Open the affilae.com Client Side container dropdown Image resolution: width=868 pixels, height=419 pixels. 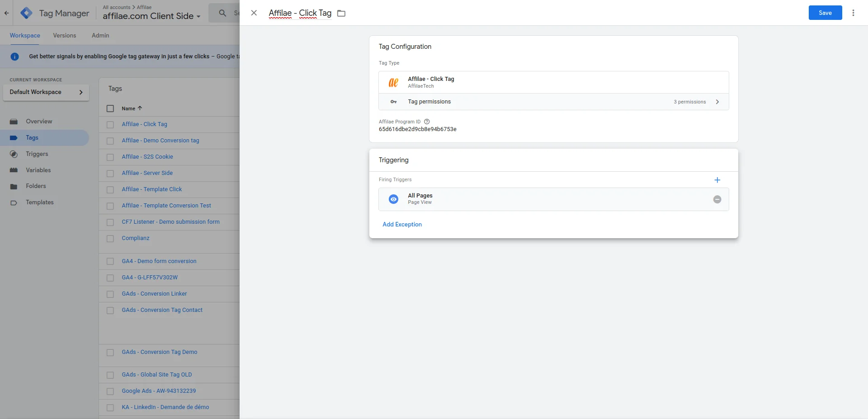pyautogui.click(x=151, y=16)
